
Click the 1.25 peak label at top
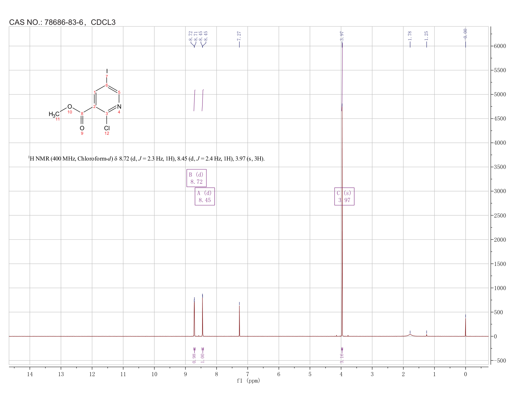click(x=426, y=36)
